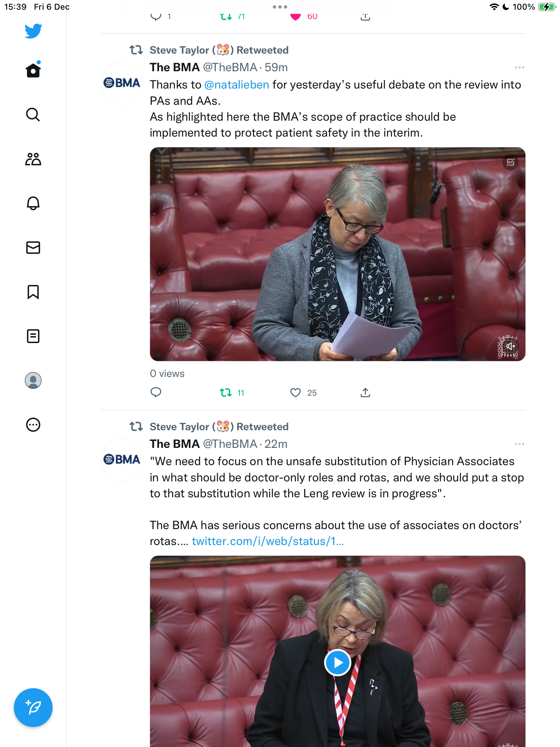Like the tweet with 25 likes

pos(296,393)
